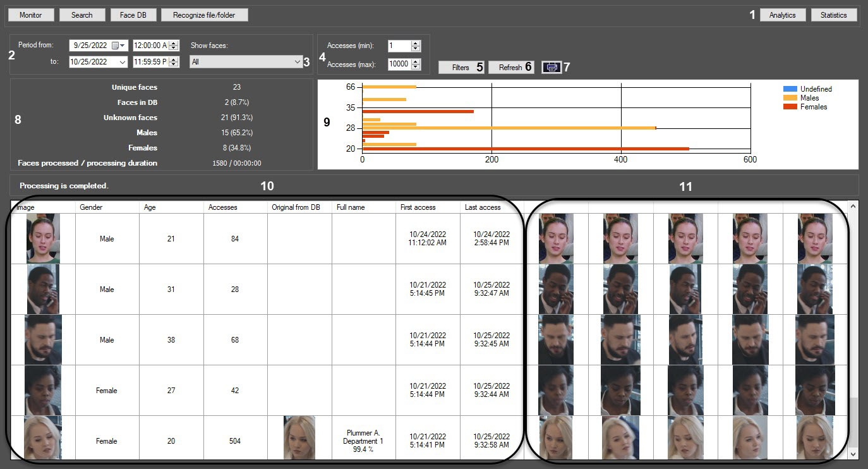Open the Face DB tab
The image size is (868, 469).
pyautogui.click(x=133, y=15)
